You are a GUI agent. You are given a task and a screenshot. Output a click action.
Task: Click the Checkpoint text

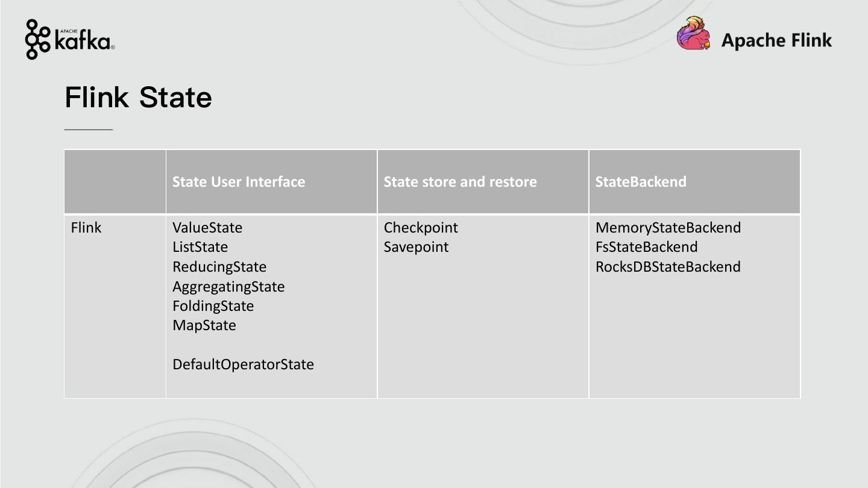tap(421, 228)
